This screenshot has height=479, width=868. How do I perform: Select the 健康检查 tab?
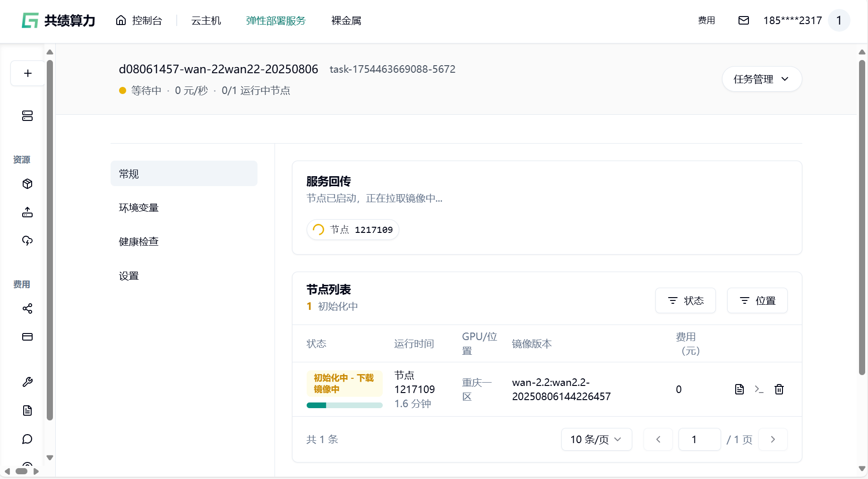click(138, 242)
